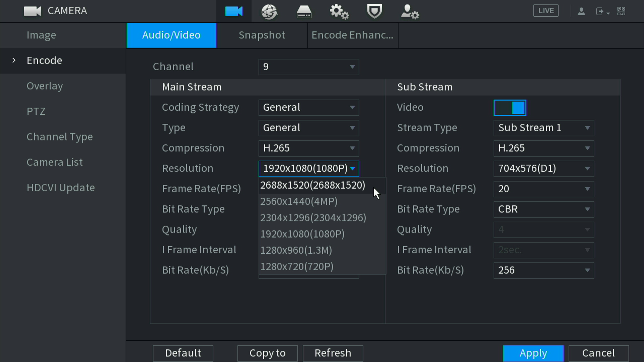The height and width of the screenshot is (362, 644).
Task: Open the Sub Stream Bit Rate Type dropdown
Action: (x=544, y=209)
